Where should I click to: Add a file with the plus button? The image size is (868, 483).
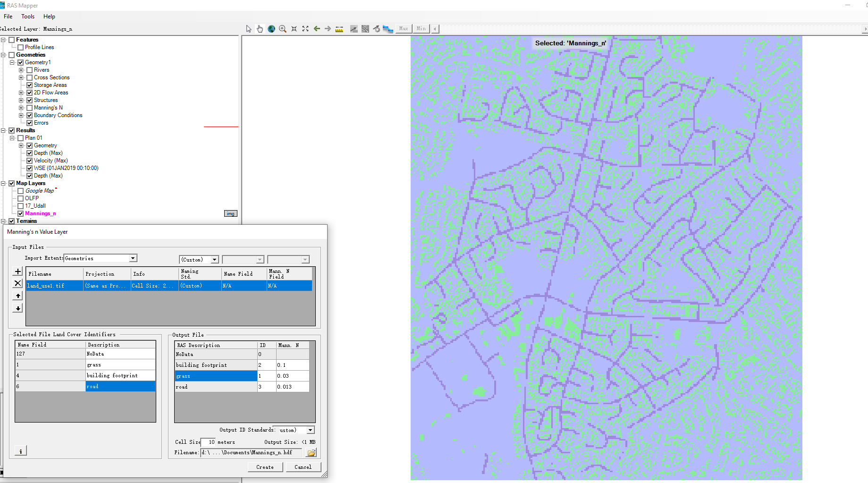17,271
